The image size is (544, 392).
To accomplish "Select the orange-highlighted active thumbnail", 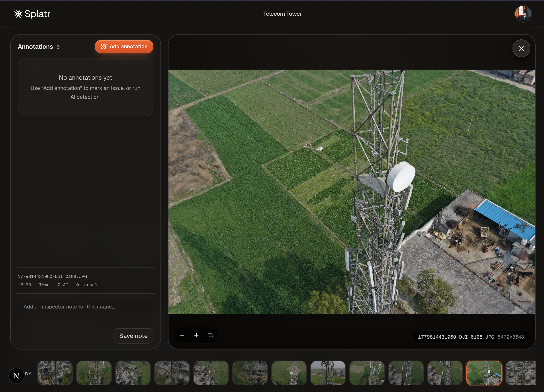I will coord(484,373).
